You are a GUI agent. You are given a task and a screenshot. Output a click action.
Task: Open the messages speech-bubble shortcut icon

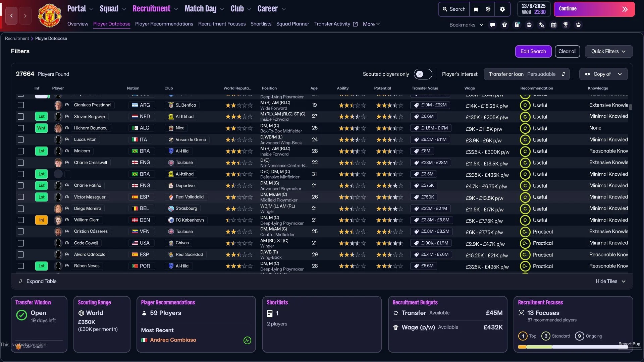point(492,25)
